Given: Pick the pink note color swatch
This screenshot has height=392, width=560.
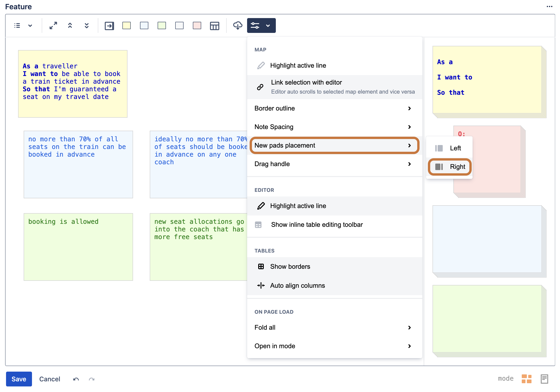Looking at the screenshot, I should (x=197, y=25).
